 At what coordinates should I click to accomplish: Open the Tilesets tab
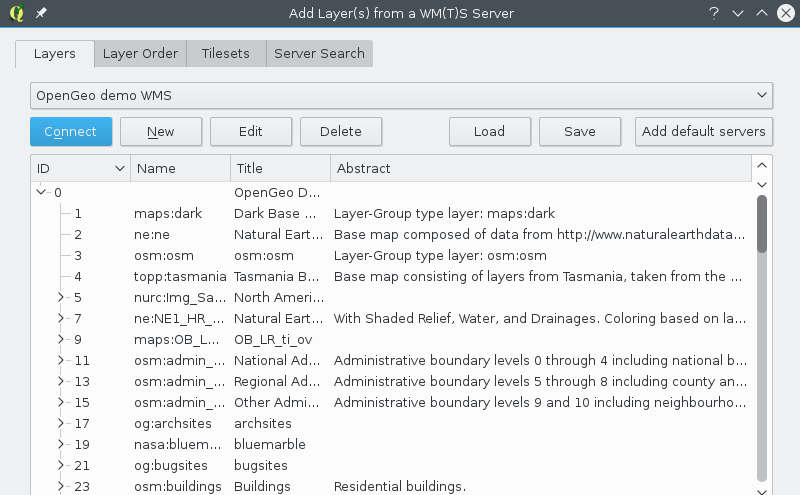225,54
